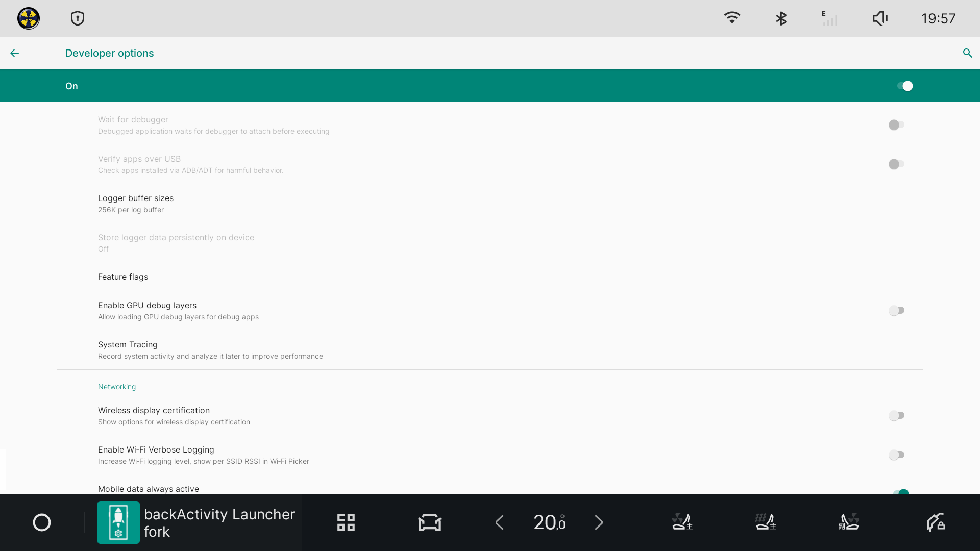Click the back arrow icon
Image resolution: width=980 pixels, height=551 pixels.
click(x=14, y=53)
